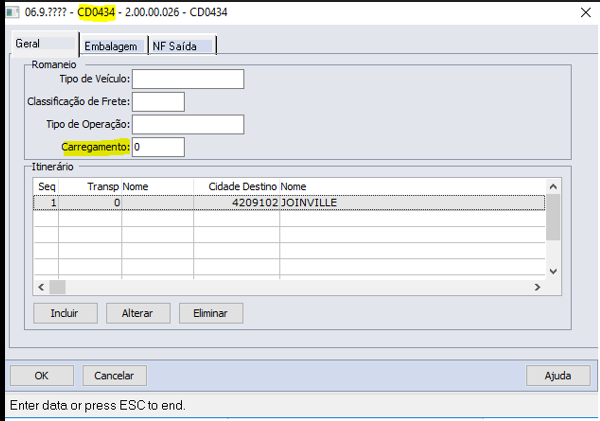Confirm with the OK button
The width and height of the screenshot is (600, 421).
coord(42,375)
